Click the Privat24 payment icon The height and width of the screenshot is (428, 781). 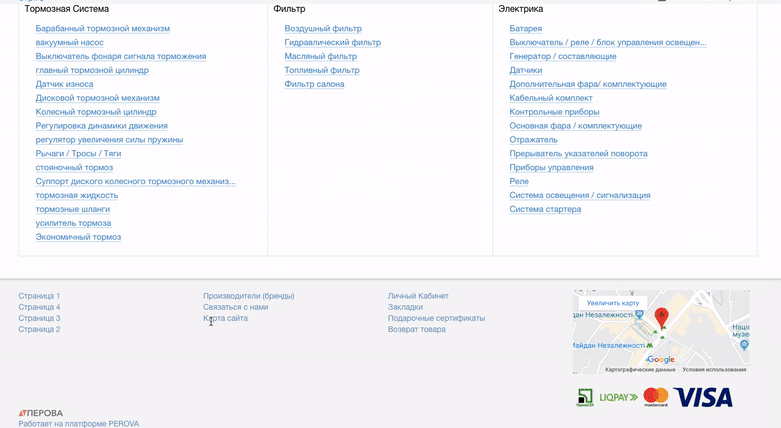pyautogui.click(x=585, y=398)
